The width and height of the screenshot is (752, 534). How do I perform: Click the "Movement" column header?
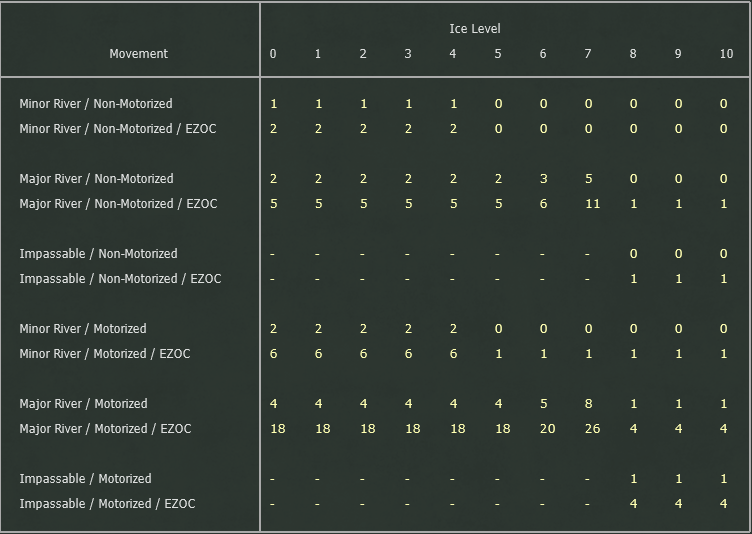[139, 54]
